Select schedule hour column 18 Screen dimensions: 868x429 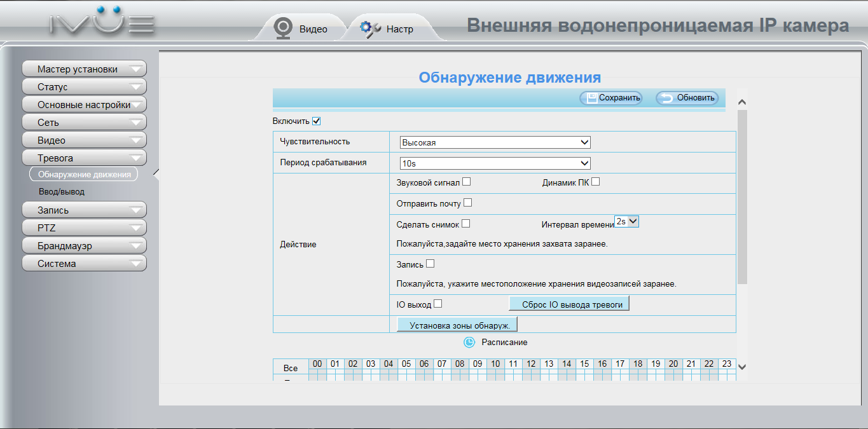pyautogui.click(x=638, y=364)
